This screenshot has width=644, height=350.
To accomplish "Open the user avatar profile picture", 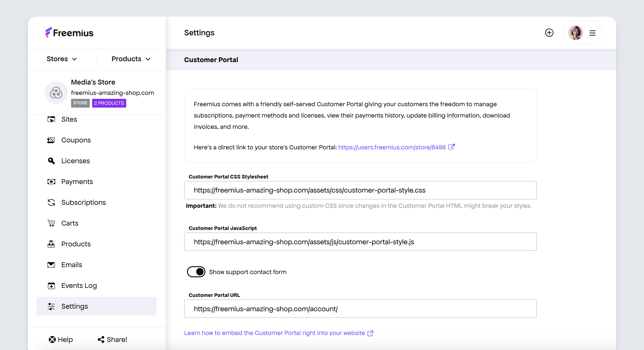I will click(575, 33).
